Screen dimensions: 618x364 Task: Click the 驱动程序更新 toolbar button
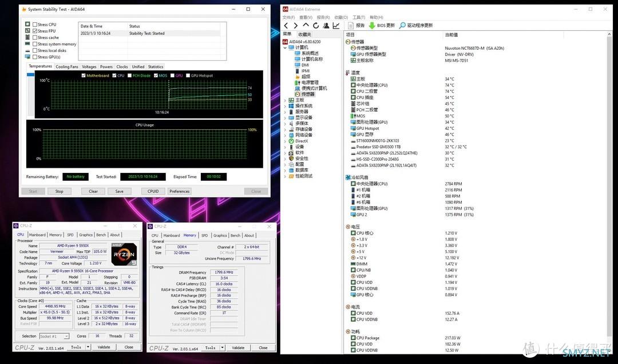pos(416,26)
